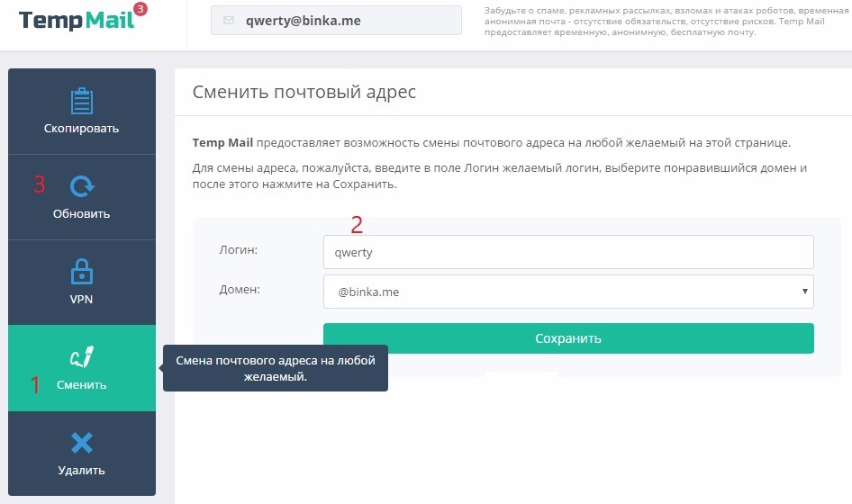This screenshot has height=504, width=852.
Task: Open the Домен dropdown showing @binka.me
Action: 567,292
